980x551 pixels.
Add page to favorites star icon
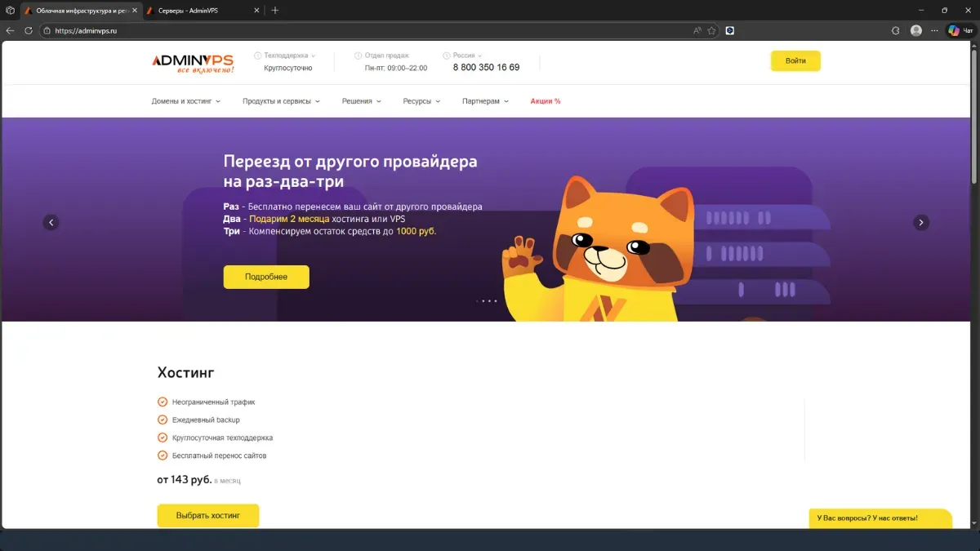click(x=711, y=30)
